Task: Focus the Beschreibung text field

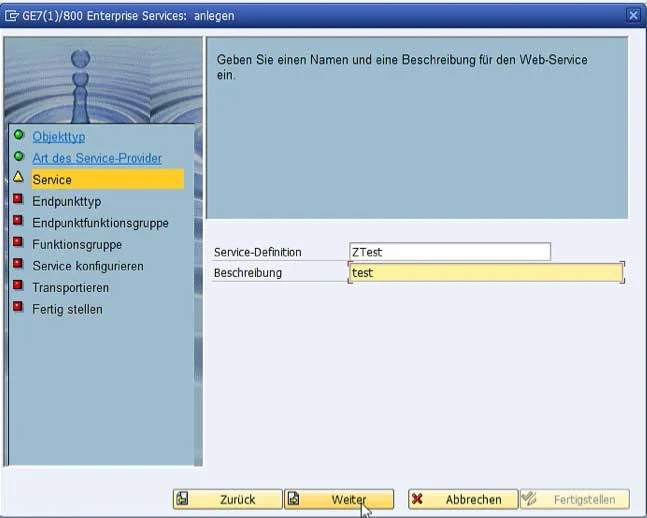Action: pyautogui.click(x=485, y=272)
